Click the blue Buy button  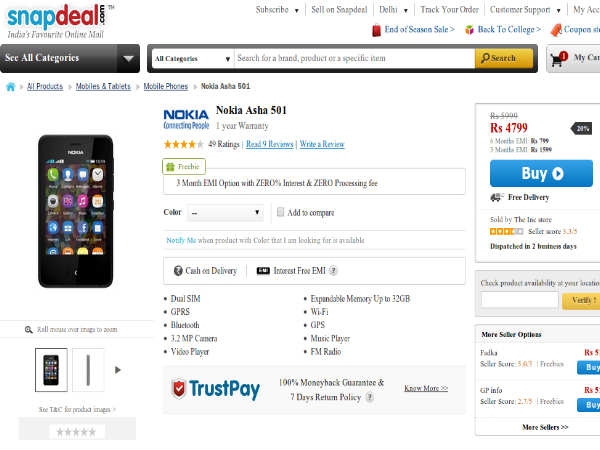click(541, 173)
